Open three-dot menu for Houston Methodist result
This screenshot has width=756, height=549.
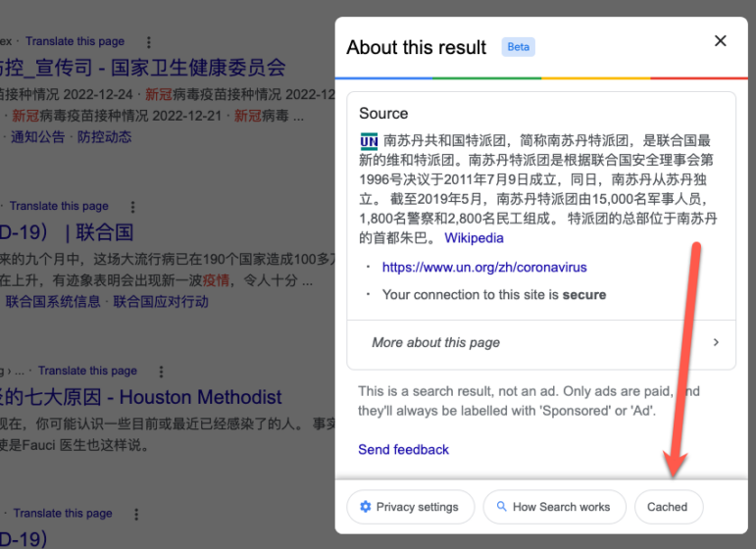pos(161,372)
